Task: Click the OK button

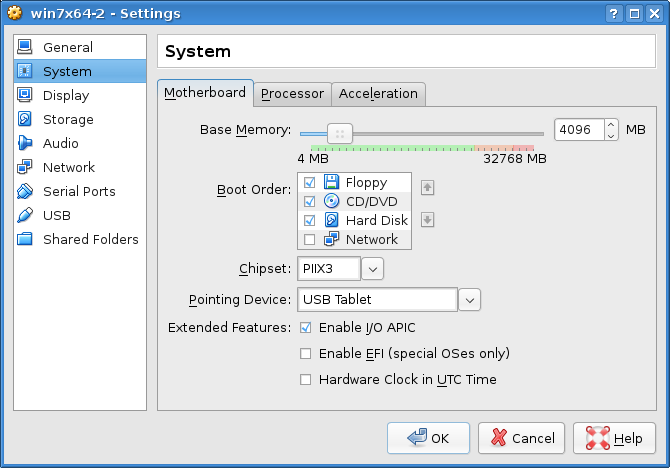Action: [428, 438]
